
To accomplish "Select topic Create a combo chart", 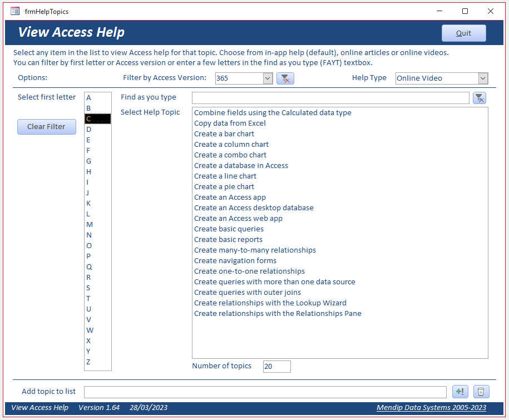I will [340, 155].
